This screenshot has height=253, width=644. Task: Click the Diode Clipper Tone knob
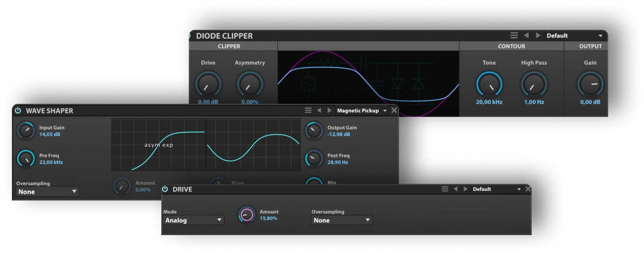489,84
